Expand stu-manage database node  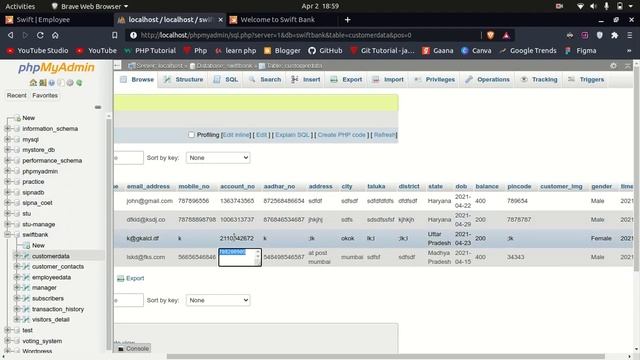point(7,224)
